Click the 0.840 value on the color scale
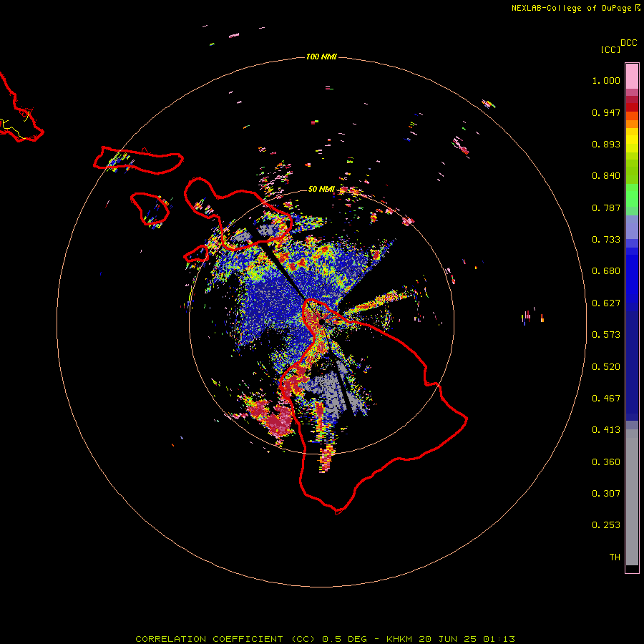644x644 pixels. (x=606, y=176)
